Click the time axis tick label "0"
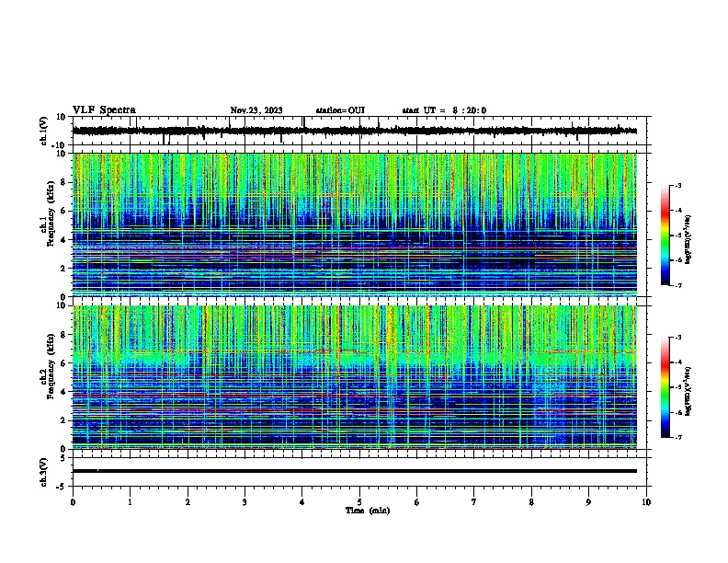 73,502
